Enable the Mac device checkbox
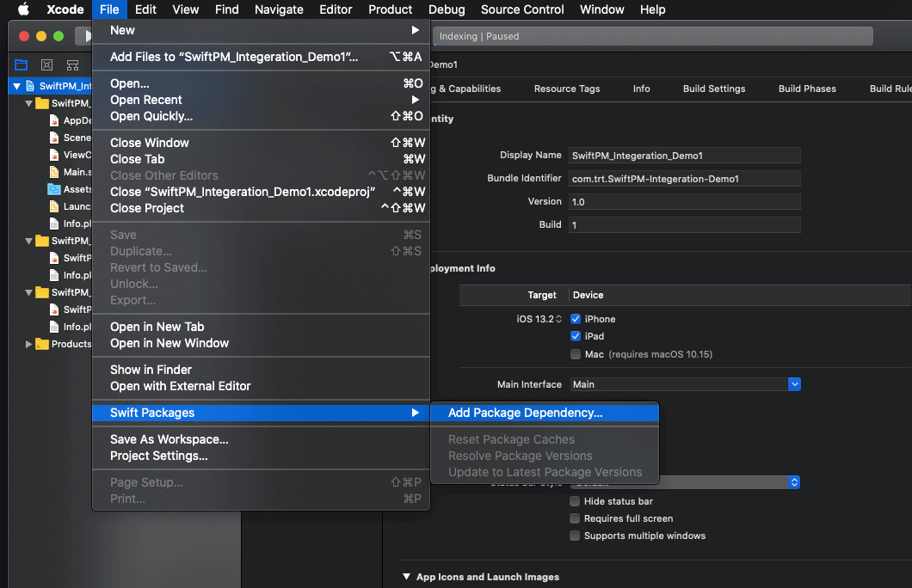The width and height of the screenshot is (912, 588). (576, 354)
